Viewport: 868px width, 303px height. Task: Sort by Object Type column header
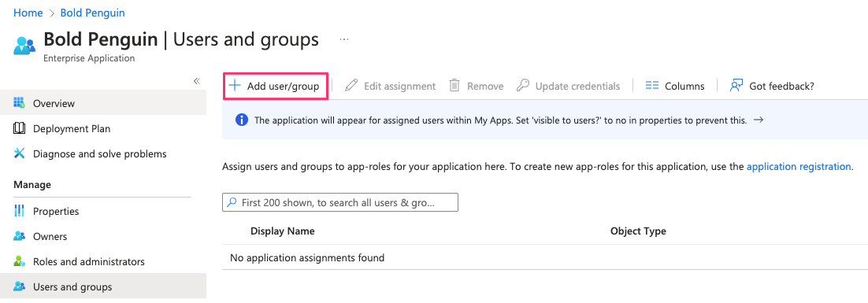638,231
